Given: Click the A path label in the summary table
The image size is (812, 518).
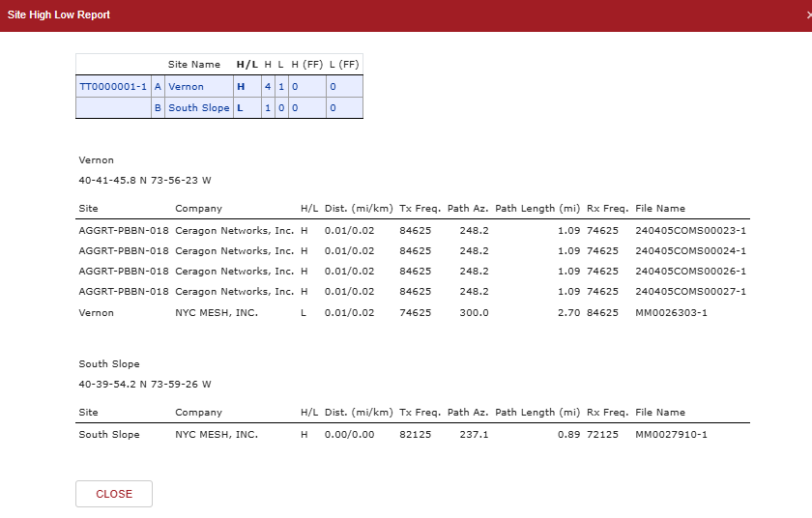Looking at the screenshot, I should point(158,87).
